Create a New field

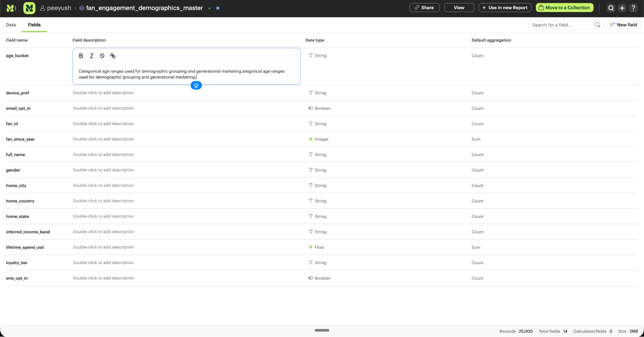pyautogui.click(x=624, y=24)
